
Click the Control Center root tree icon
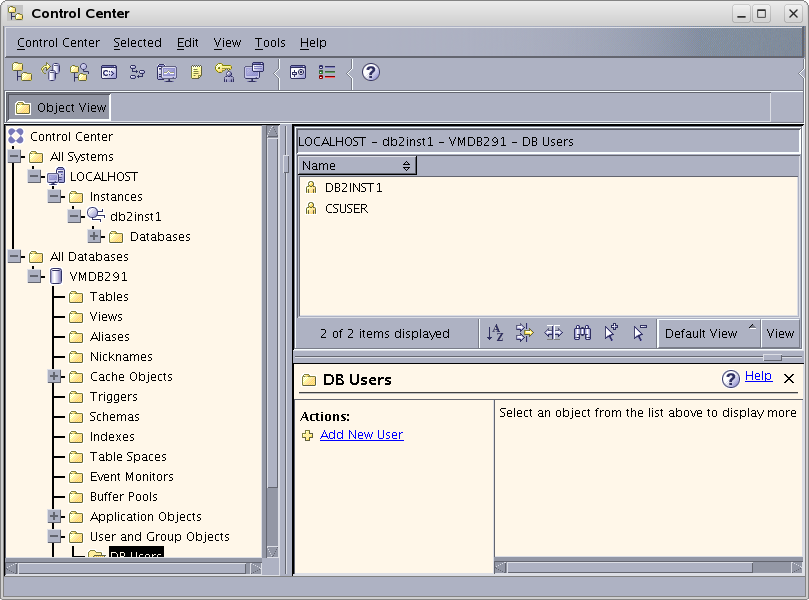16,136
